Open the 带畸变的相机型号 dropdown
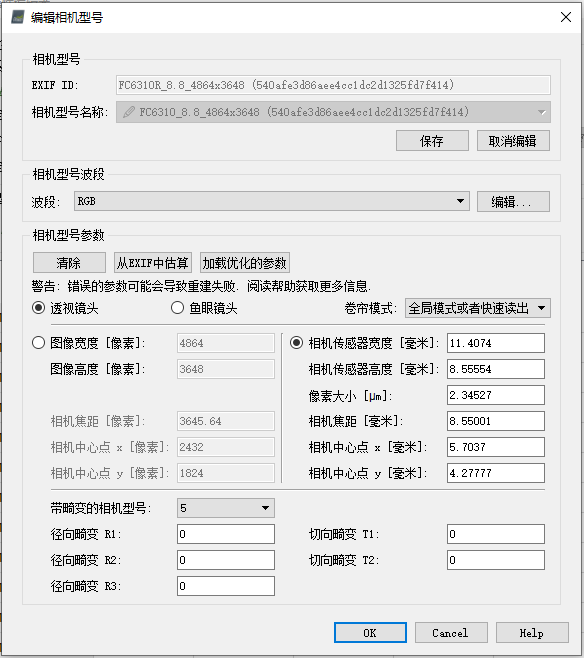The image size is (584, 658). tap(226, 508)
